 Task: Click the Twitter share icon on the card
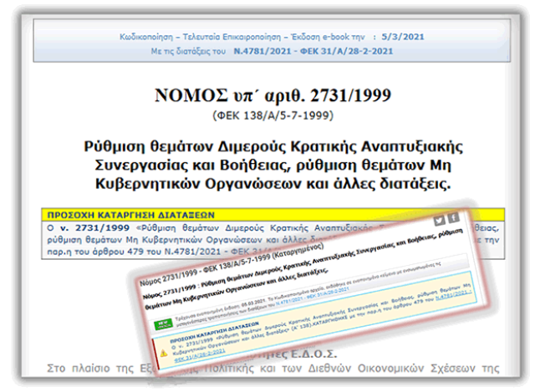(x=440, y=221)
